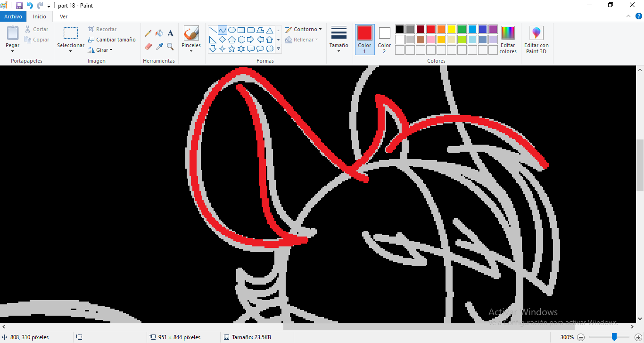Activate Color 1 foreground selector
The height and width of the screenshot is (343, 644).
(364, 39)
